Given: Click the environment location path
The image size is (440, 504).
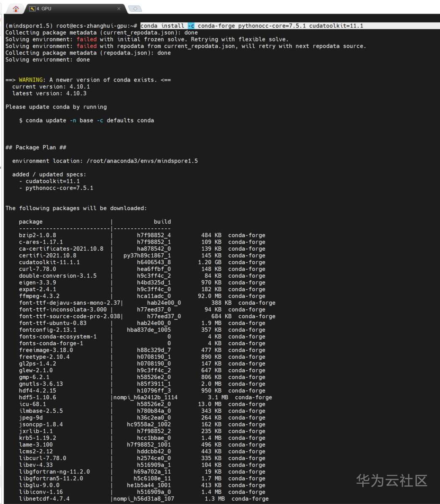Looking at the screenshot, I should (x=142, y=161).
